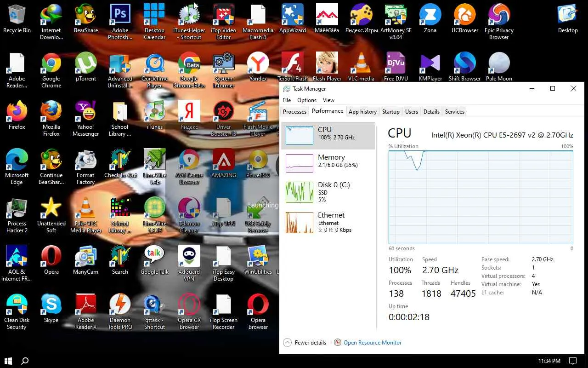Select the Disk 0 (C:) entry
Image resolution: width=588 pixels, height=368 pixels.
tap(328, 192)
